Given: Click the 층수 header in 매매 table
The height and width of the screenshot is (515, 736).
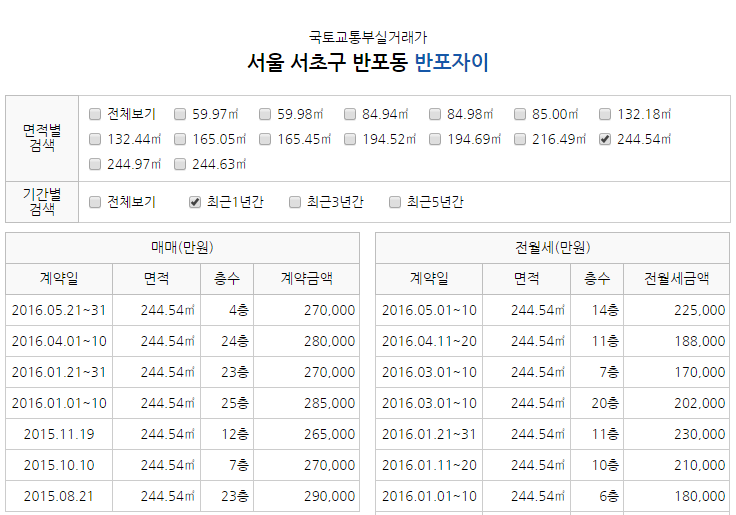Looking at the screenshot, I should coord(227,279).
